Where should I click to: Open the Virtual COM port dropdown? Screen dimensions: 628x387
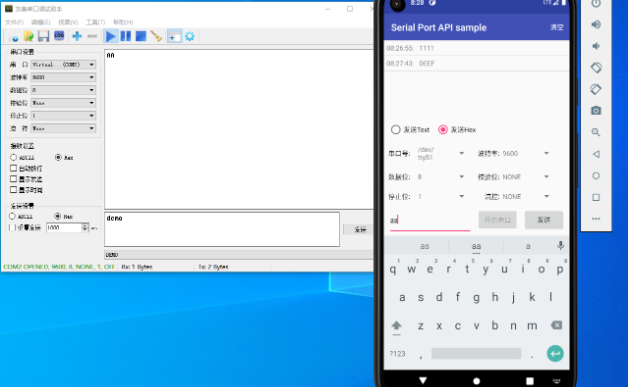point(63,64)
